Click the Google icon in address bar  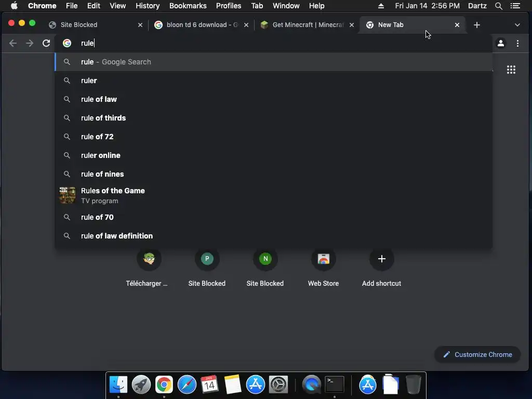(67, 43)
